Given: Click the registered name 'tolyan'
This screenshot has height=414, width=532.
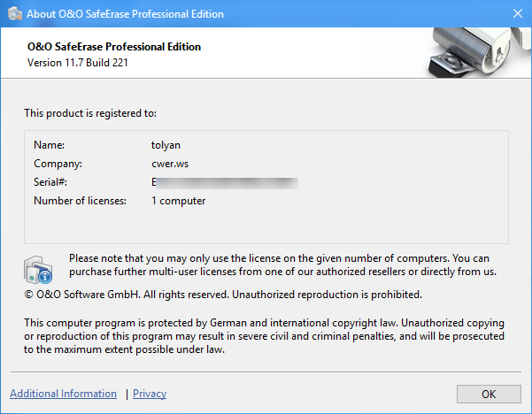Looking at the screenshot, I should click(166, 144).
